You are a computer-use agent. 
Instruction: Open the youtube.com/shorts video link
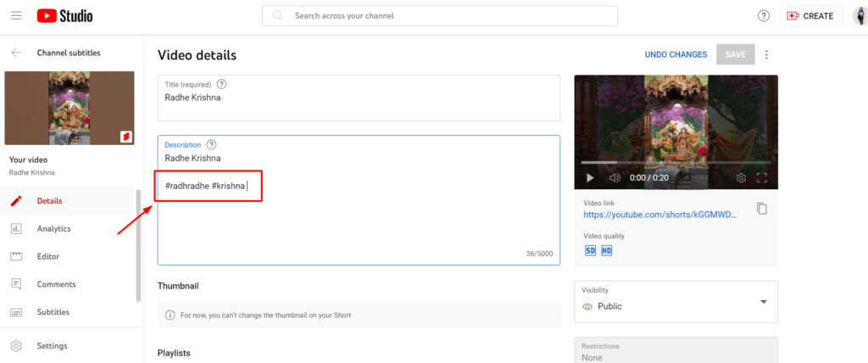click(x=660, y=215)
